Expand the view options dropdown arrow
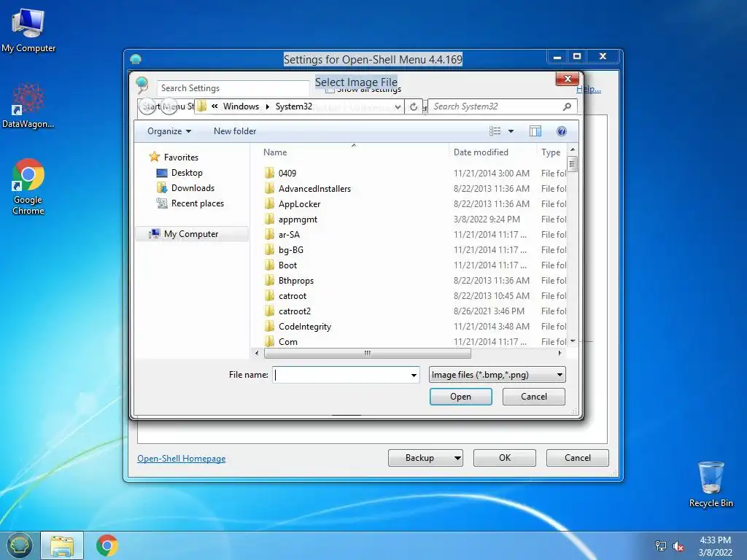Viewport: 747px width, 560px height. pos(511,131)
